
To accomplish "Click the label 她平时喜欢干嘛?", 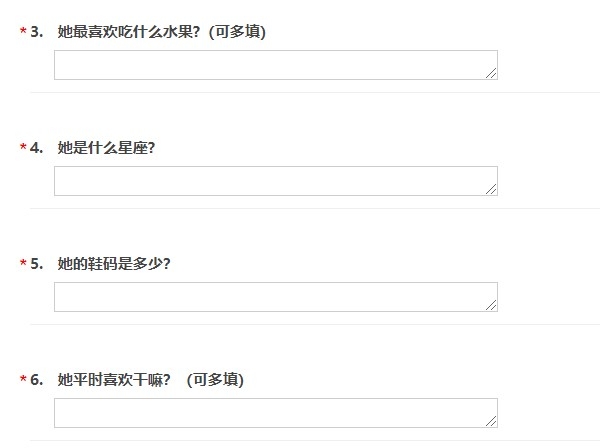I will pyautogui.click(x=114, y=380).
